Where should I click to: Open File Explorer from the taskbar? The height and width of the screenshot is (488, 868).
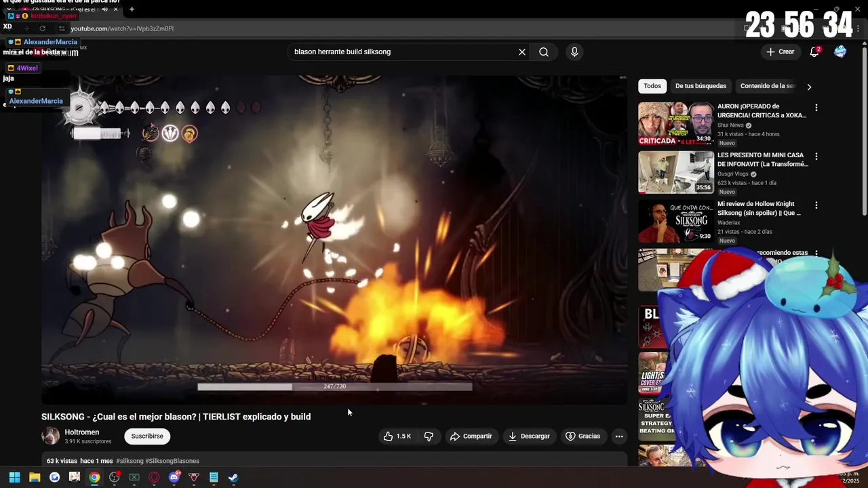coord(35,477)
